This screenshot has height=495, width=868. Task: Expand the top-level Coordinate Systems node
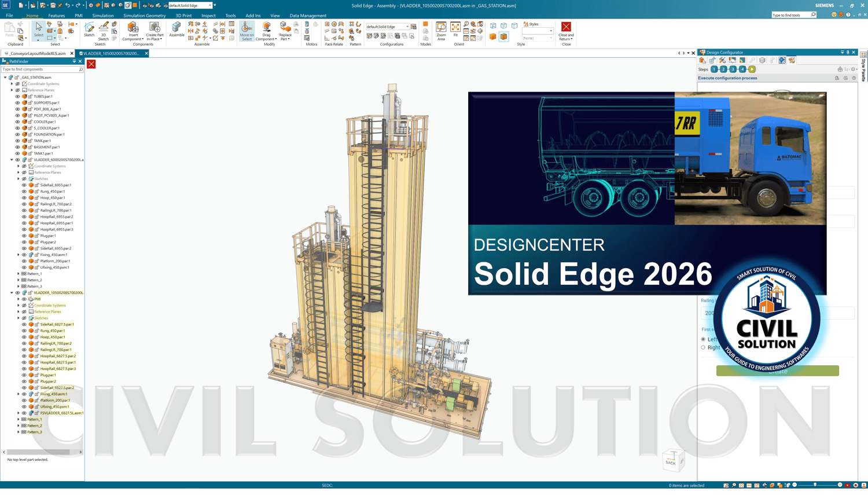(12, 84)
